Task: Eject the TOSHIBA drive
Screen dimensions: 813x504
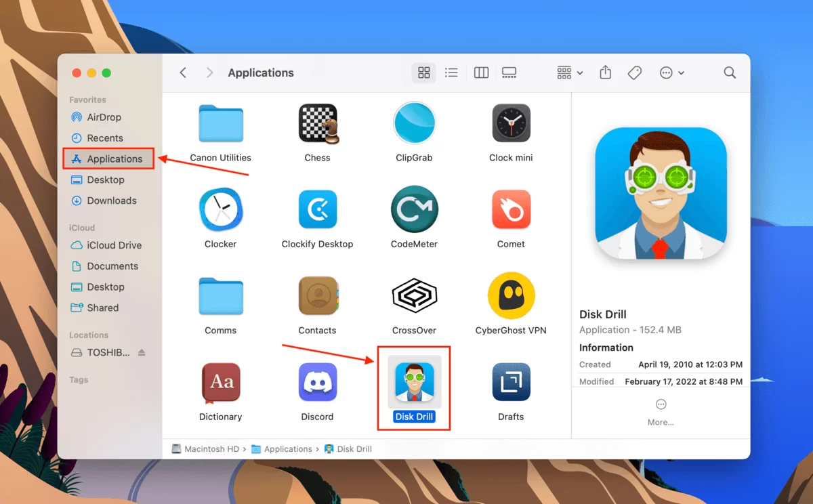Action: pos(141,352)
